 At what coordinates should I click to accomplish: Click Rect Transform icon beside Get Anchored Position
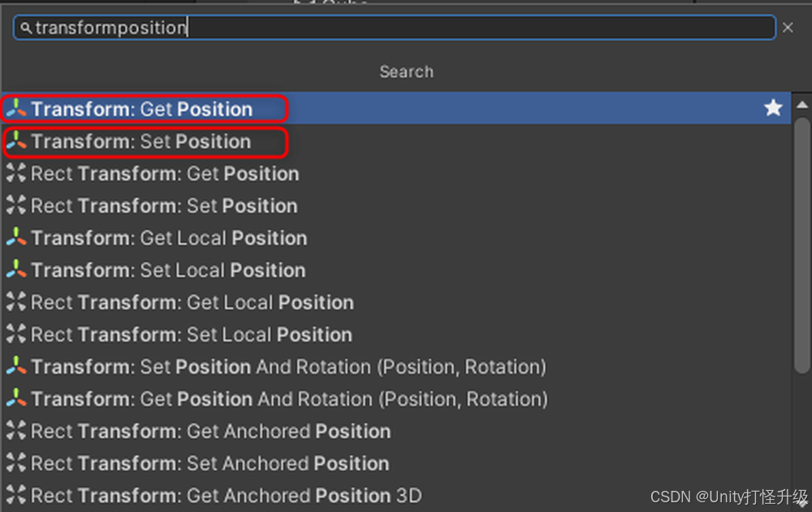click(16, 431)
